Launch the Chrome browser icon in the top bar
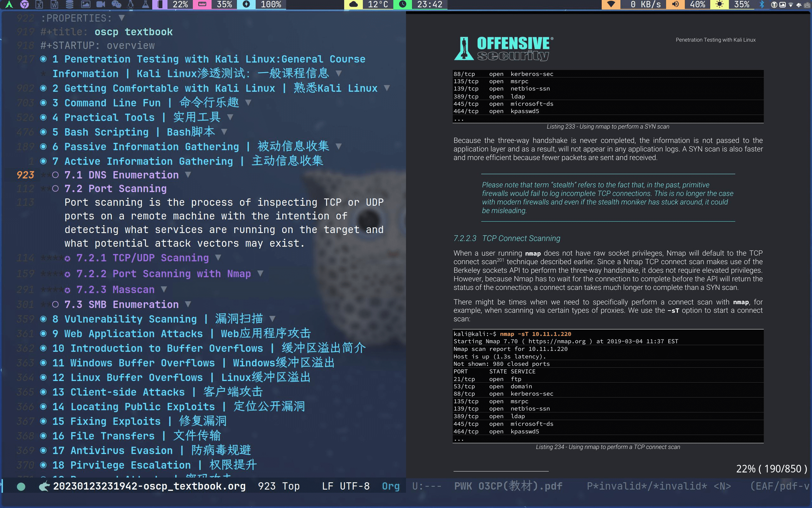Image resolution: width=812 pixels, height=508 pixels. (x=24, y=4)
